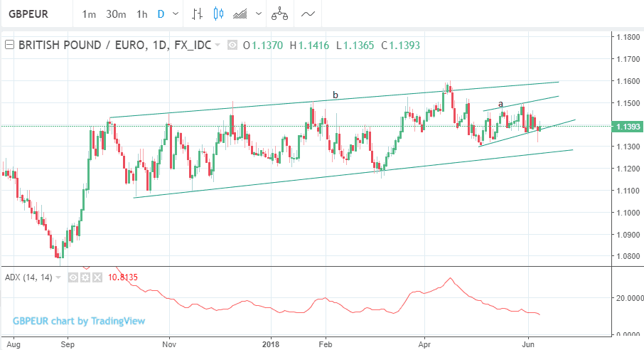Click the Sep date axis label
The width and height of the screenshot is (644, 350).
coord(68,344)
